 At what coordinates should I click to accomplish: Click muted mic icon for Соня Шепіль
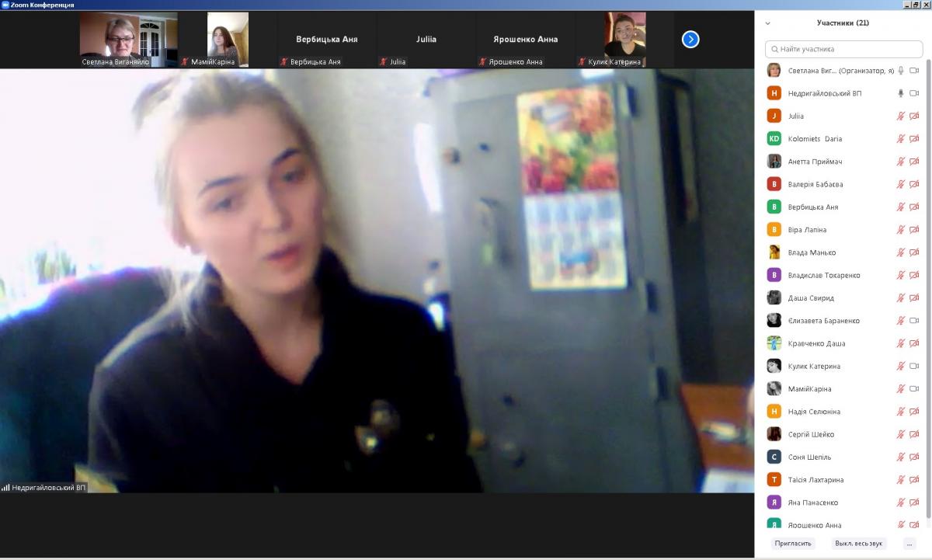click(901, 457)
